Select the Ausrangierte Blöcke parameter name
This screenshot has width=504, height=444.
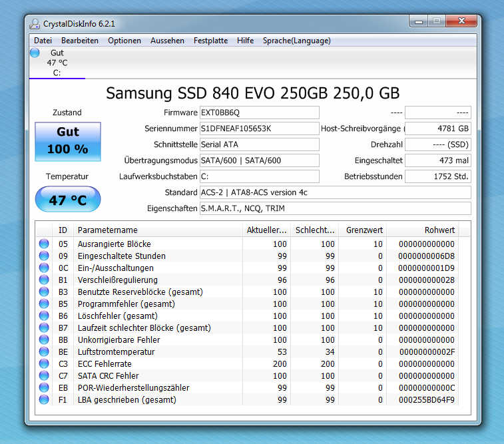[114, 244]
